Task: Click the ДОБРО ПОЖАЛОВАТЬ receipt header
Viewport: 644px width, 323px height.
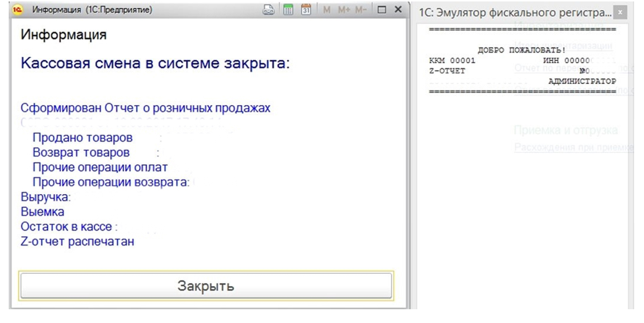Action: pyautogui.click(x=522, y=50)
